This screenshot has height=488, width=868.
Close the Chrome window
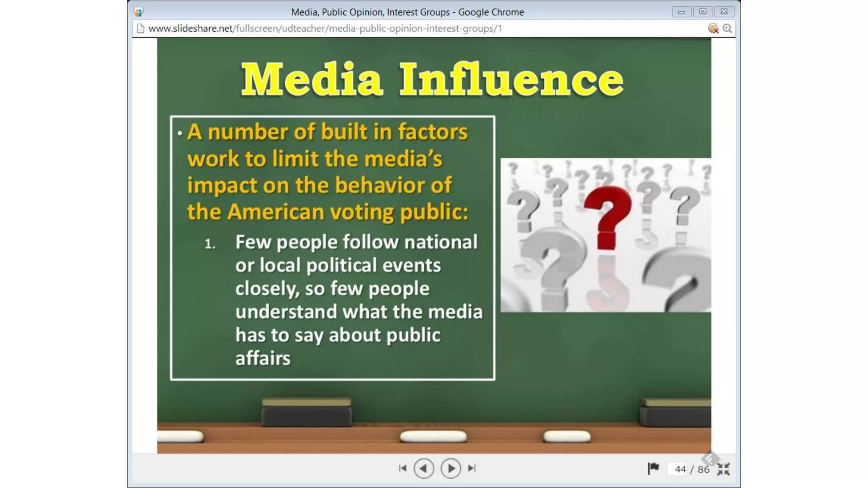pos(724,12)
